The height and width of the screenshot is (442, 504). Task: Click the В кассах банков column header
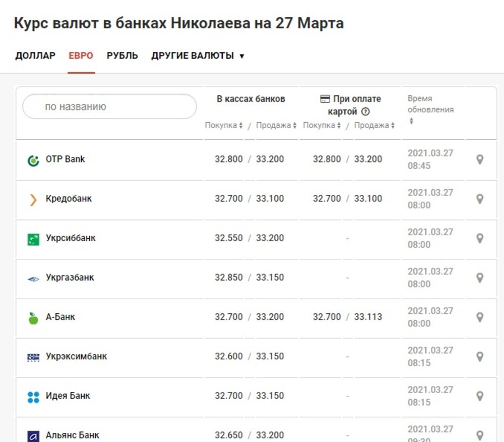point(250,99)
